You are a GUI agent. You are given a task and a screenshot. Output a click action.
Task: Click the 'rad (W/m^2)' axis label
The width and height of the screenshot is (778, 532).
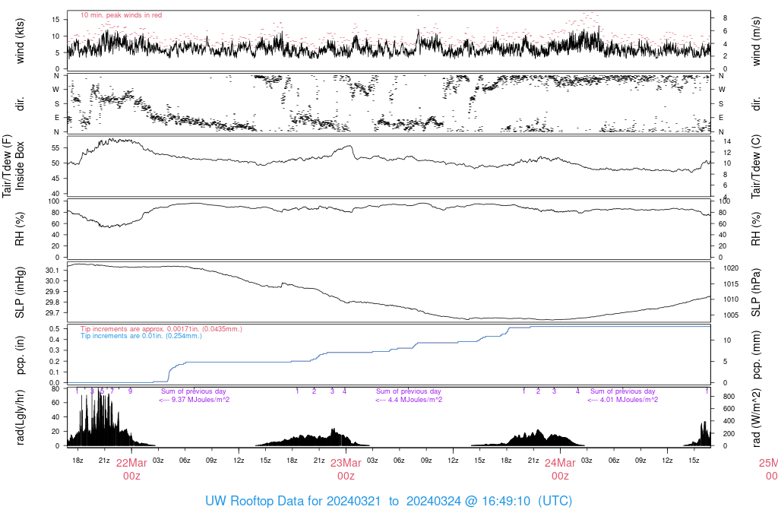pos(756,417)
